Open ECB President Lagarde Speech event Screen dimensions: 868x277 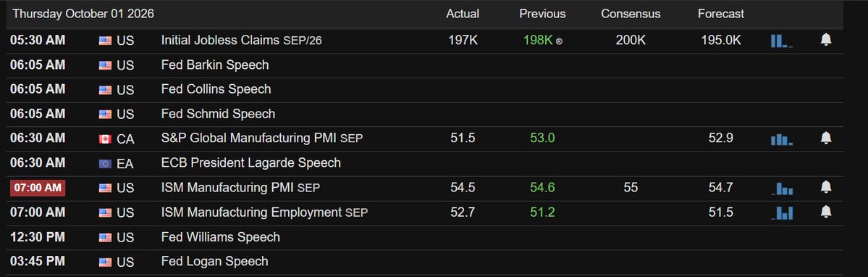tap(250, 163)
